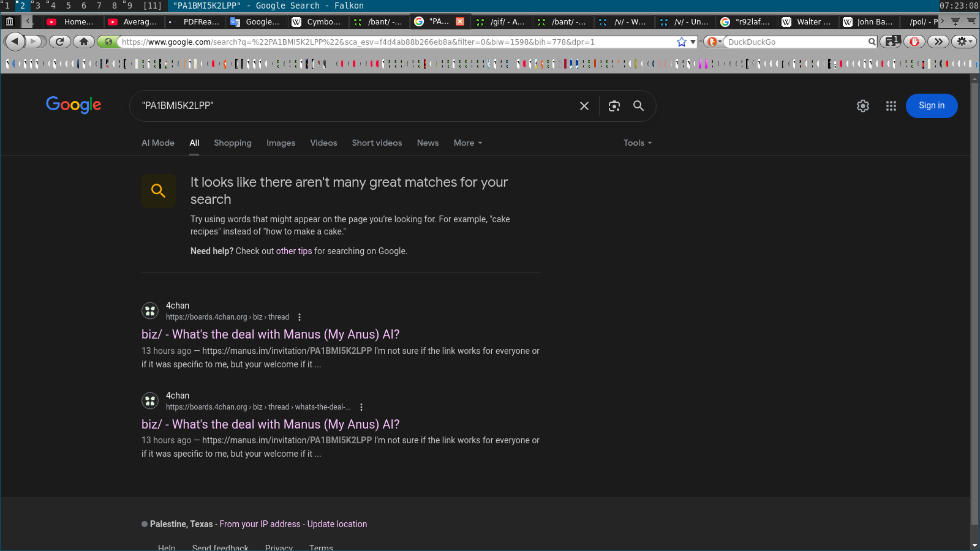Open the Google apps grid

(x=891, y=106)
